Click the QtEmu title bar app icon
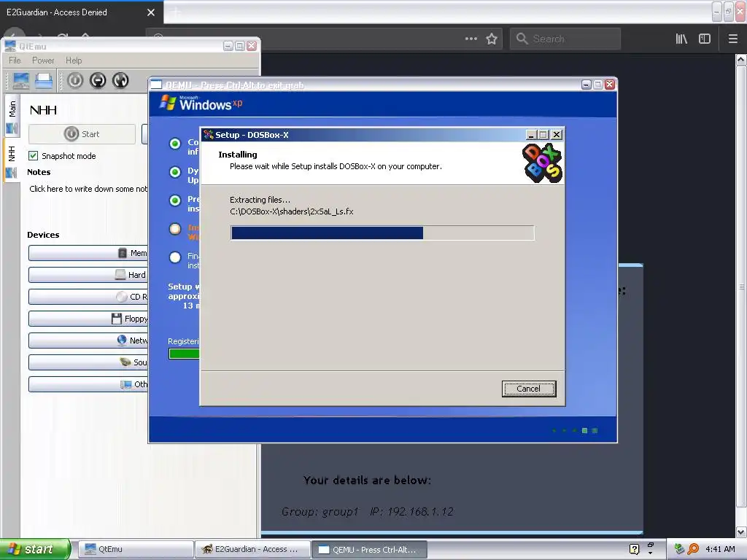The image size is (747, 560). point(10,46)
